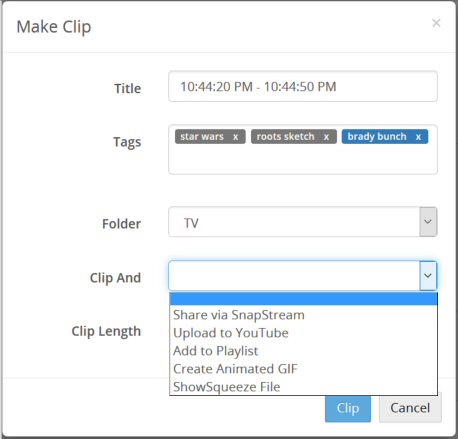Click the Tags label
The width and height of the screenshot is (458, 439).
[x=127, y=142]
